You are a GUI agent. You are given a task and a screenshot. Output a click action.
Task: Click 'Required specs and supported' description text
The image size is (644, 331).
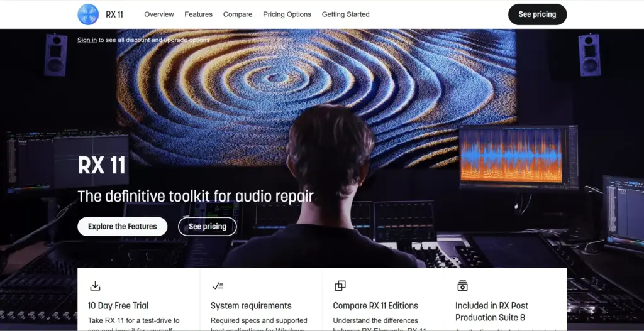pos(258,320)
